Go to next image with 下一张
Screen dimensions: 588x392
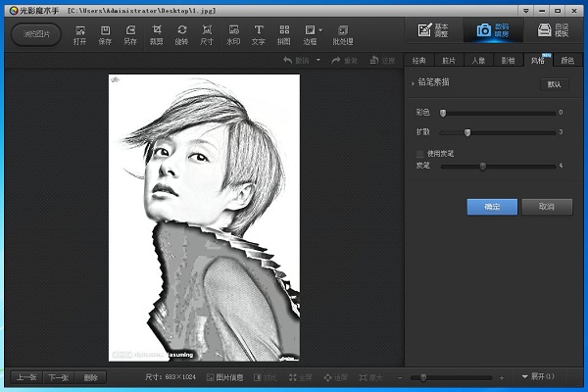pos(59,376)
